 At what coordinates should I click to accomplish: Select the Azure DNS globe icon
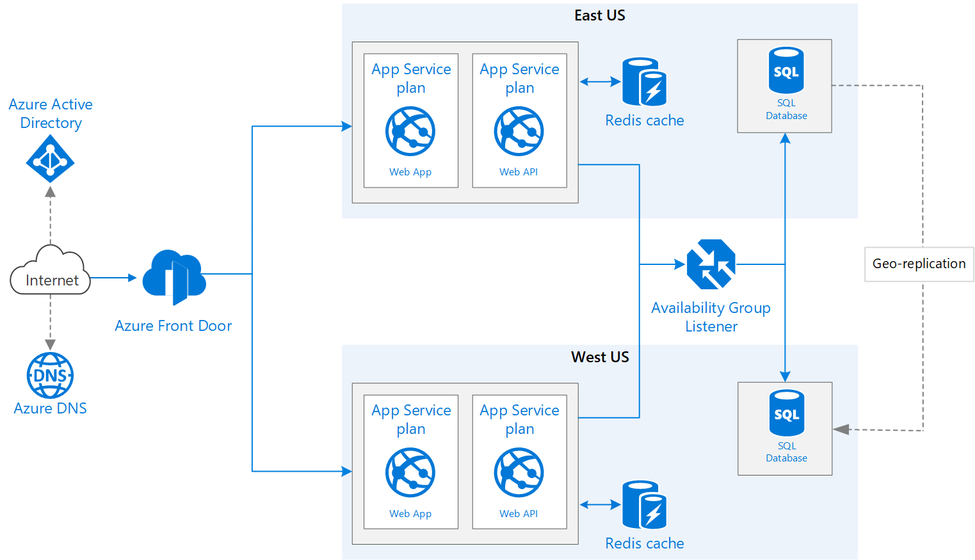[50, 376]
